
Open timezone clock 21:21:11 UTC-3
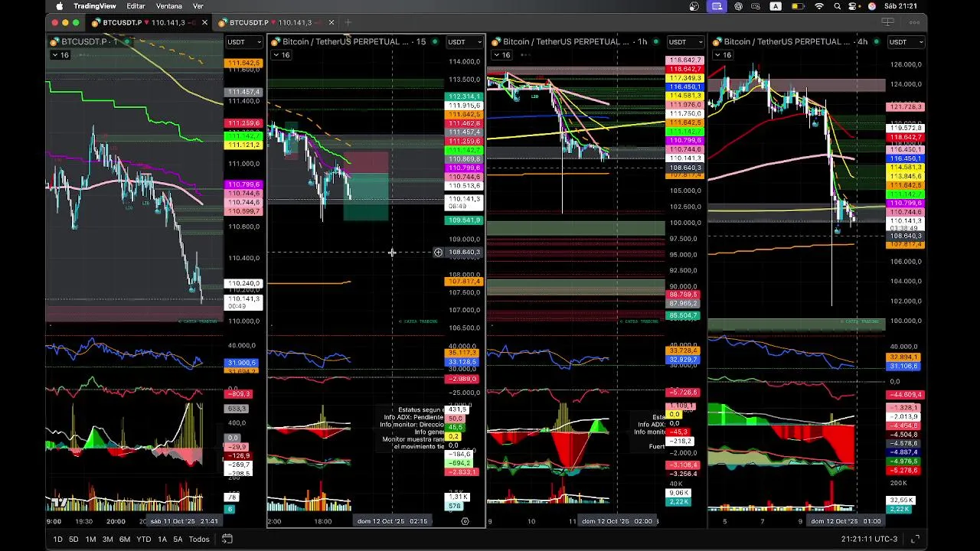pyautogui.click(x=869, y=540)
